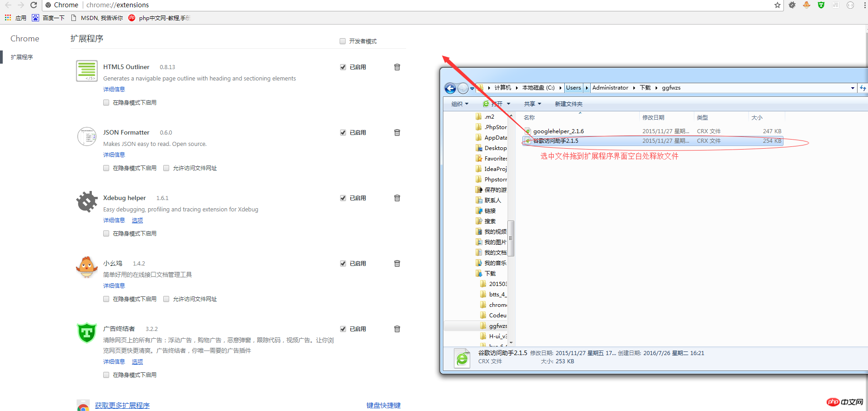Open the 共享 dropdown in Explorer toolbar
Screen dimensions: 868x411
(532, 104)
